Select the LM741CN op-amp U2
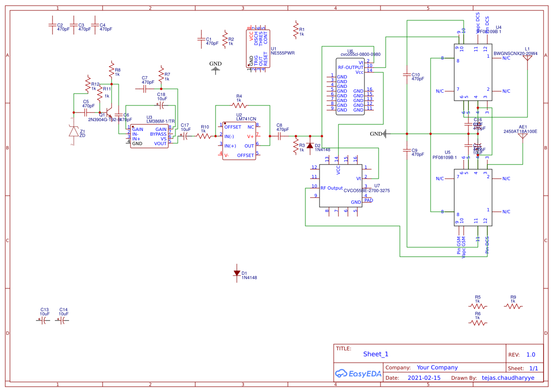This screenshot has height=392, width=554. (239, 142)
